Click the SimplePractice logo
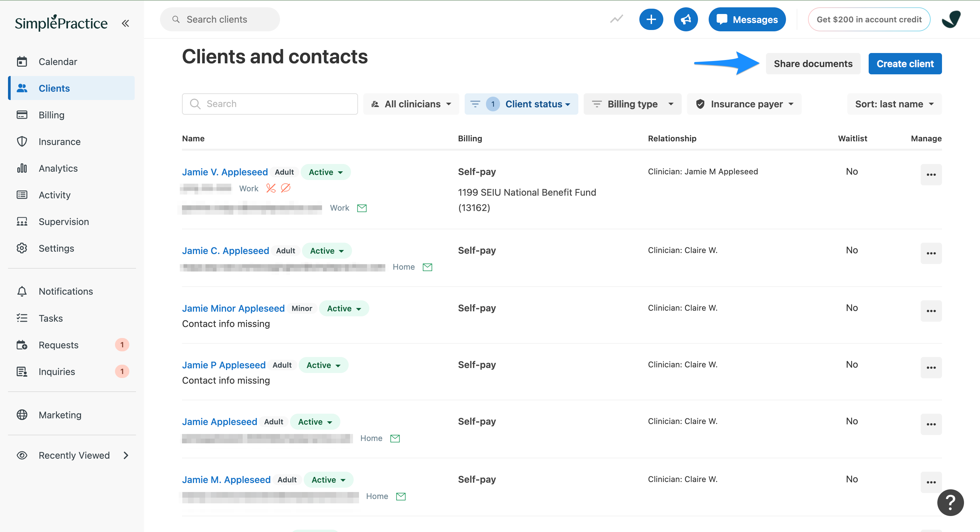 point(61,23)
